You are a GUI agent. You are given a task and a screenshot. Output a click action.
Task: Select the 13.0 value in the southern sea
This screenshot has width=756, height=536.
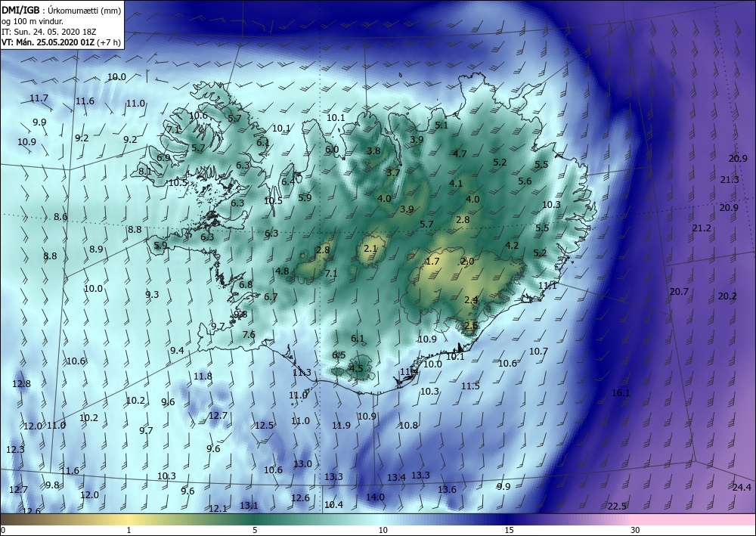click(x=303, y=464)
